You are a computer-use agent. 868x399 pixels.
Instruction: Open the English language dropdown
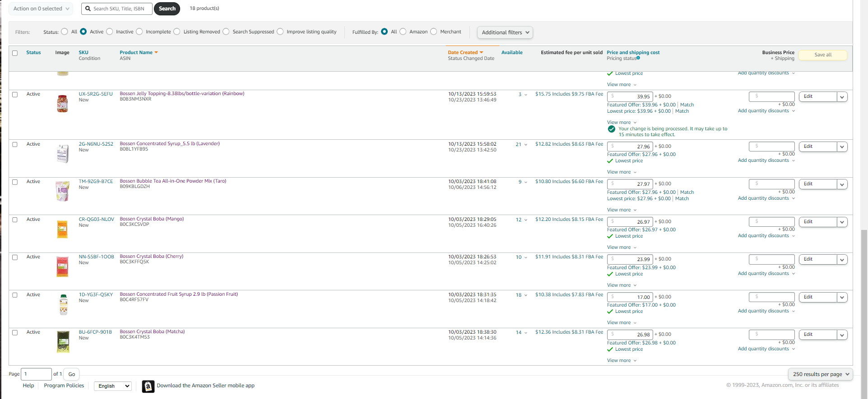[x=113, y=386]
